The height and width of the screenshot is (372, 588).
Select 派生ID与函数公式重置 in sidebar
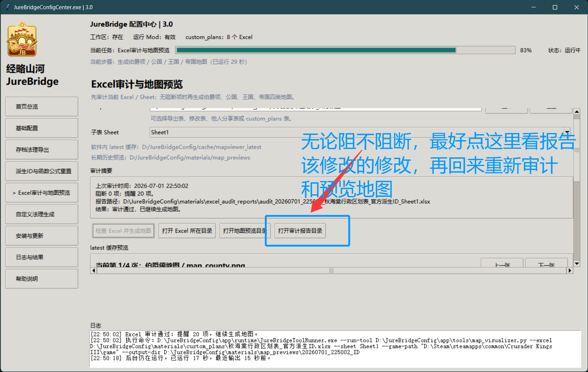click(42, 171)
